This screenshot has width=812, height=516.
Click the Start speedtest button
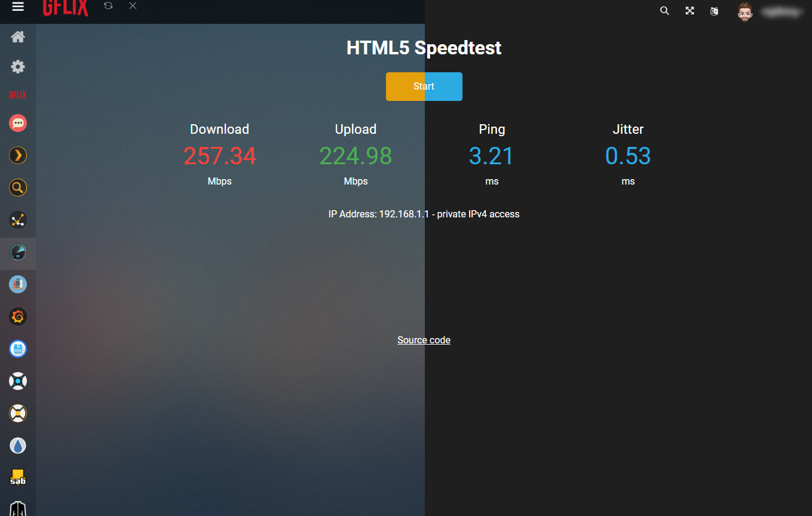click(x=424, y=87)
